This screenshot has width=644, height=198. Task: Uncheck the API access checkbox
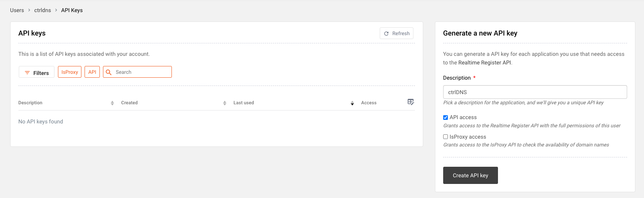[x=446, y=118]
